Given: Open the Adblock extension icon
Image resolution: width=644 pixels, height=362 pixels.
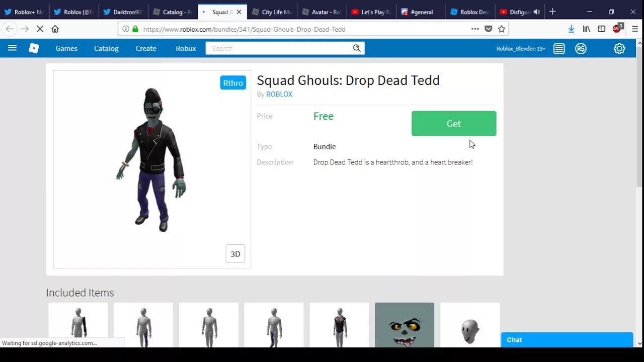Looking at the screenshot, I should click(x=617, y=29).
